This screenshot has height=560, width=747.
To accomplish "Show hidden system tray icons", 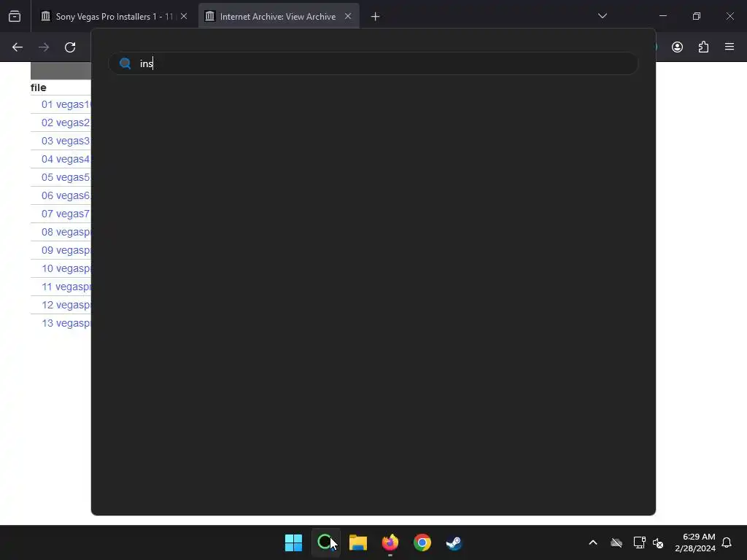I will (x=592, y=542).
